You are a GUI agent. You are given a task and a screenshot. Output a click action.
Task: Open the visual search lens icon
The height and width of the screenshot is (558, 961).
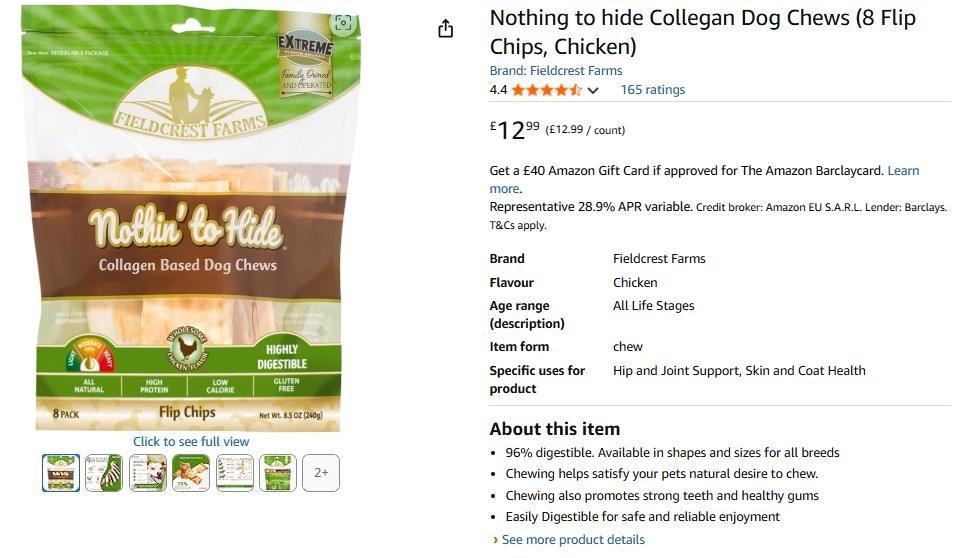pyautogui.click(x=343, y=23)
